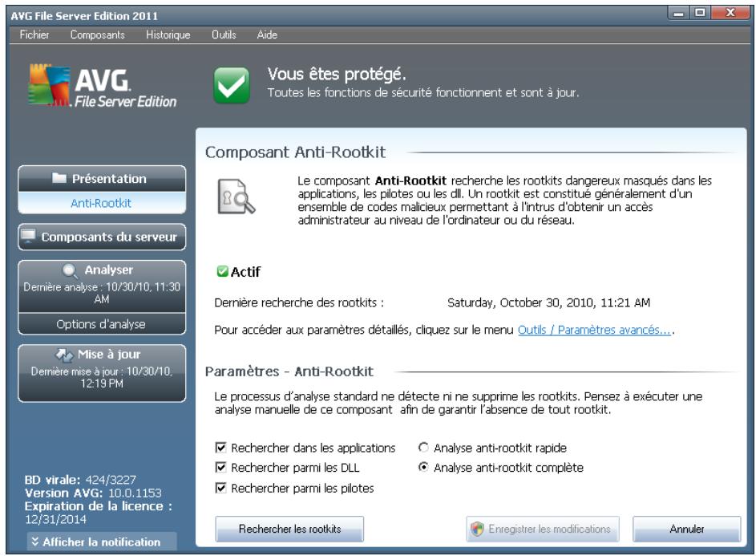Click the 'Vous êtes protégé.' status heading
This screenshot has width=756, height=556.
pos(337,74)
